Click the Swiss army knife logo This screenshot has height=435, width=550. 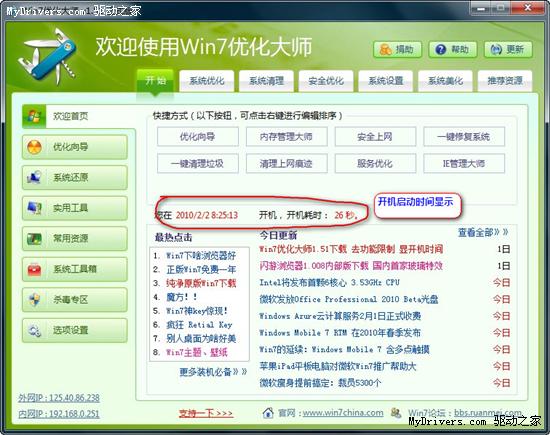pos(47,56)
